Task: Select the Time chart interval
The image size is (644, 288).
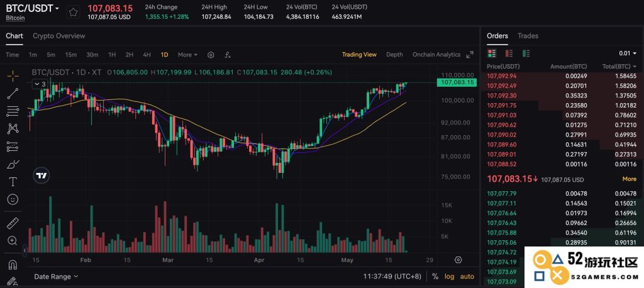Action: pyautogui.click(x=13, y=55)
